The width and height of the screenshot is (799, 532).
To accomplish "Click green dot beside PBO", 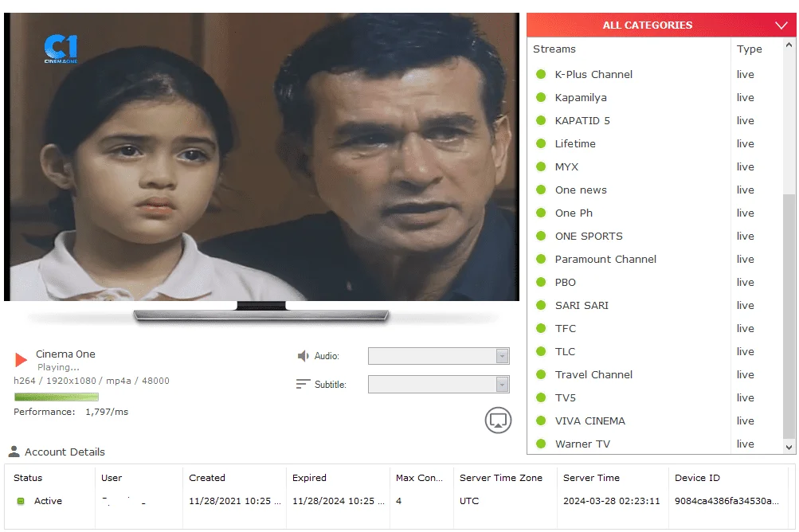I will point(541,282).
